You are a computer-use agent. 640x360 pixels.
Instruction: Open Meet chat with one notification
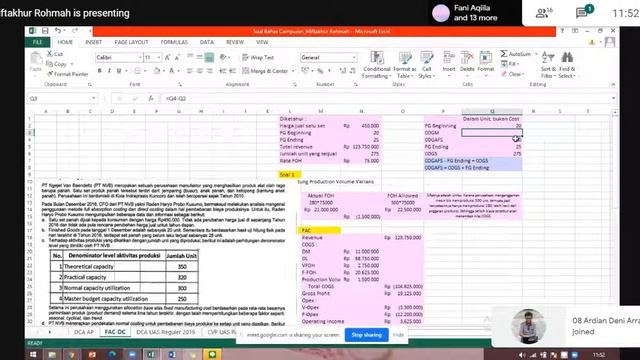[583, 12]
